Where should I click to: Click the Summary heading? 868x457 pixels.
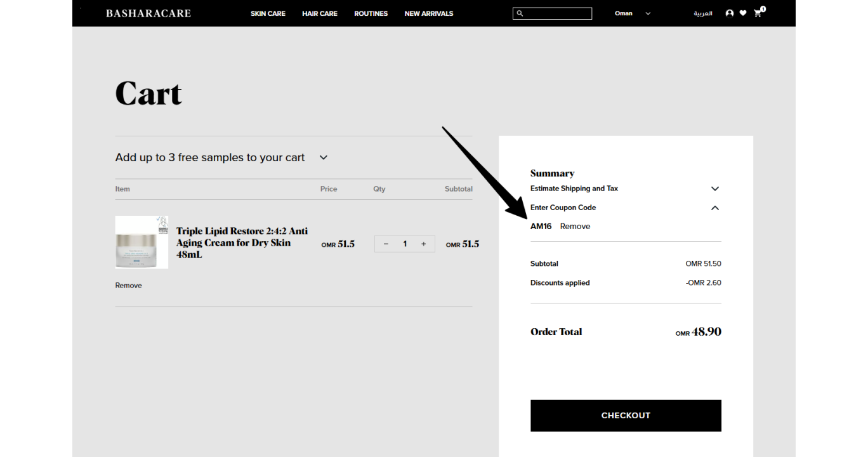pos(552,173)
